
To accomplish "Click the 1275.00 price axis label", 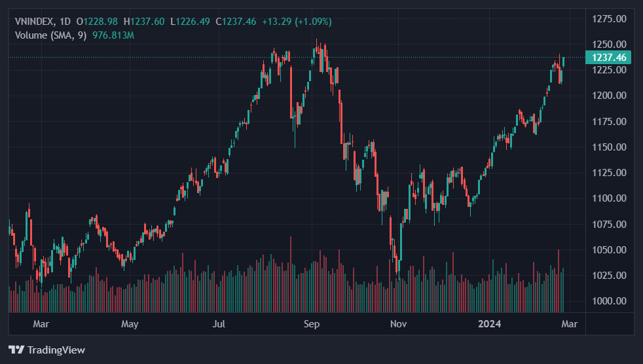I will [609, 18].
